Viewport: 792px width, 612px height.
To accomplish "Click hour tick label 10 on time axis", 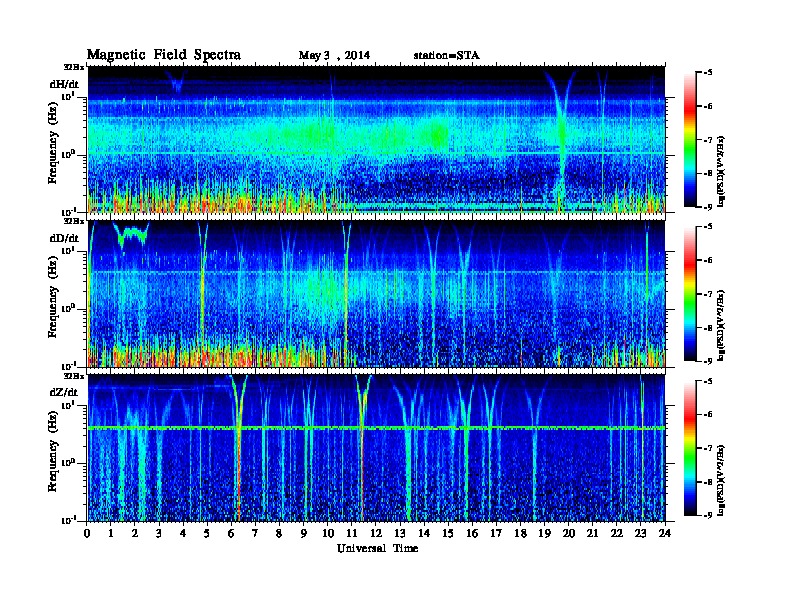I will coord(328,533).
